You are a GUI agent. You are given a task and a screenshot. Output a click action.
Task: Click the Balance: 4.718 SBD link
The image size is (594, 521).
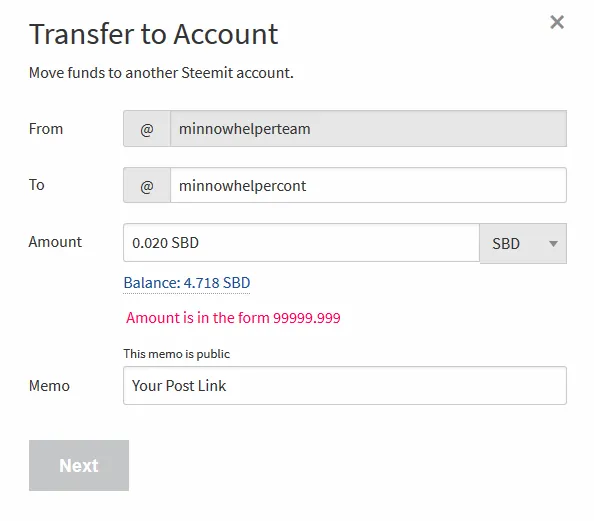pos(187,283)
